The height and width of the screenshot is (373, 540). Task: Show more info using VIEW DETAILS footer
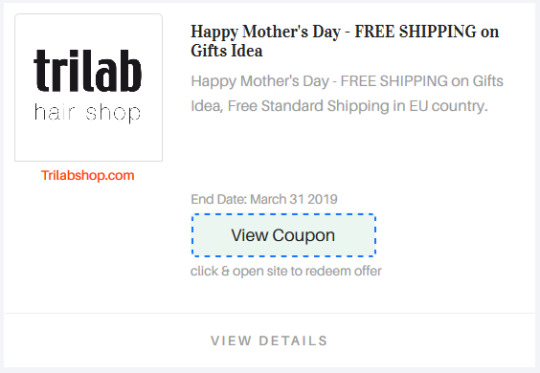point(269,341)
